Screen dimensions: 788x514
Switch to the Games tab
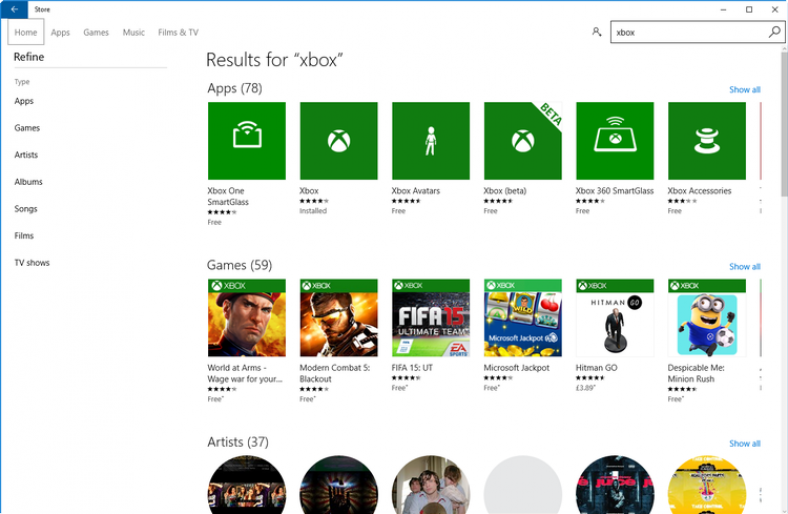(x=96, y=32)
